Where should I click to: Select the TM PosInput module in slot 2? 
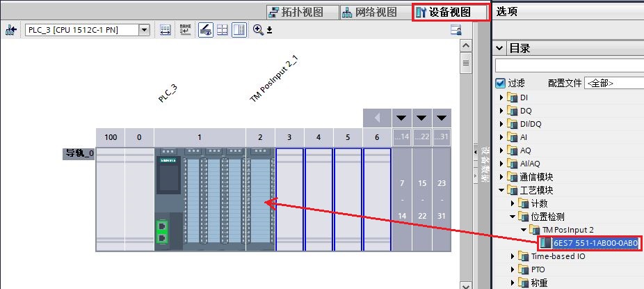(260, 199)
